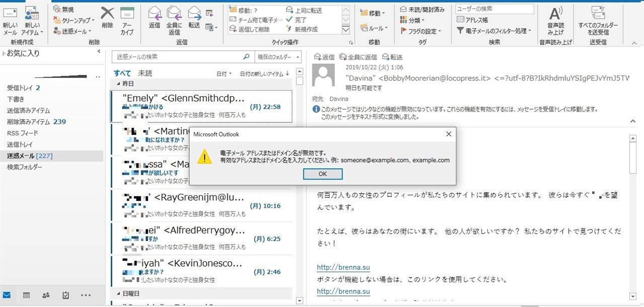Switch to People view in the navigation bar
This screenshot has width=644, height=307.
(46, 295)
